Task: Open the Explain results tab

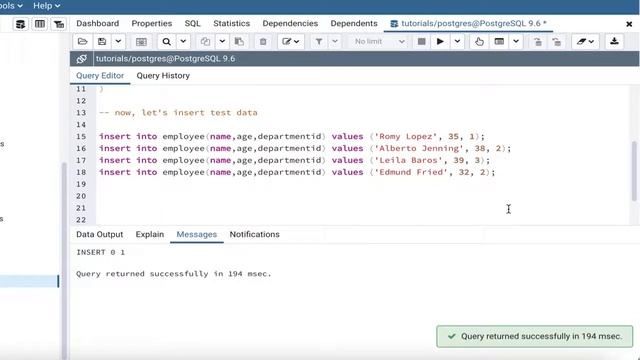Action: click(150, 234)
